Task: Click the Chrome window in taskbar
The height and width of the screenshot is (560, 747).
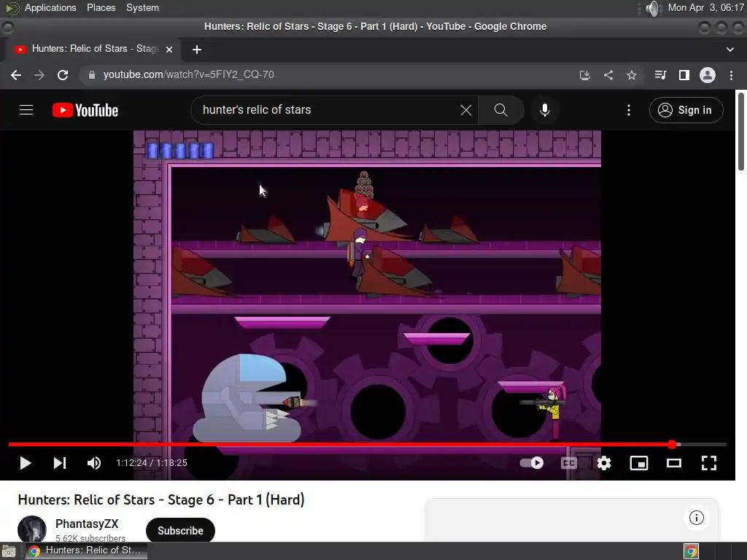Action: 86,551
